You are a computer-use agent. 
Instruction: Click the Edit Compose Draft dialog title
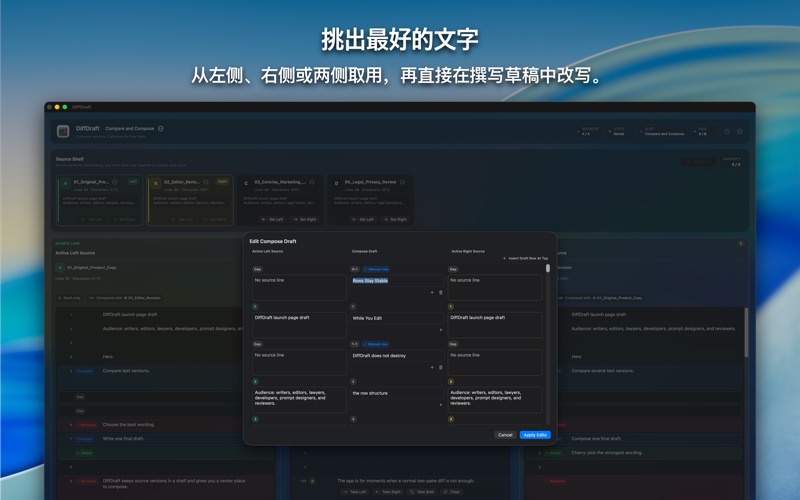(272, 241)
